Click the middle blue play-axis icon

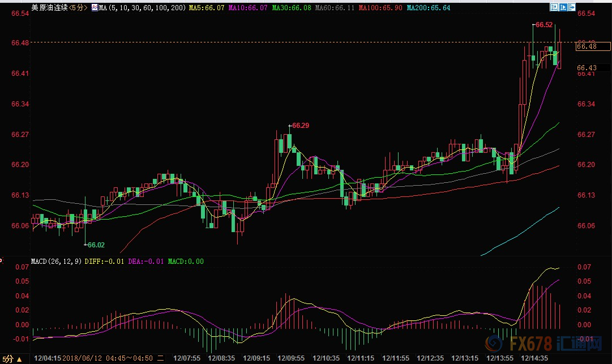563,7
